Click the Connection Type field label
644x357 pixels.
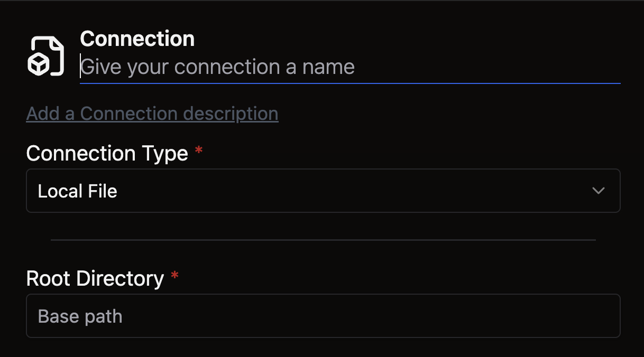point(107,153)
